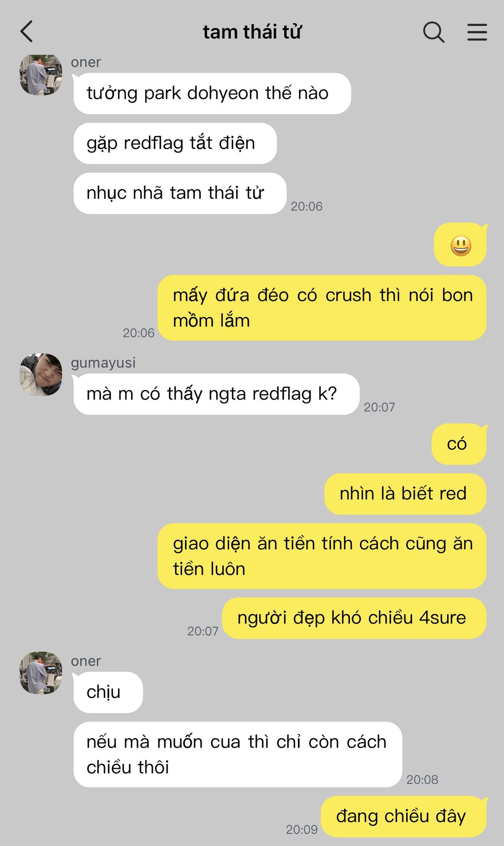This screenshot has width=504, height=846.
Task: Tap the message 'nếu mà muốn cua thì chỉ còn cách'
Action: point(237,754)
